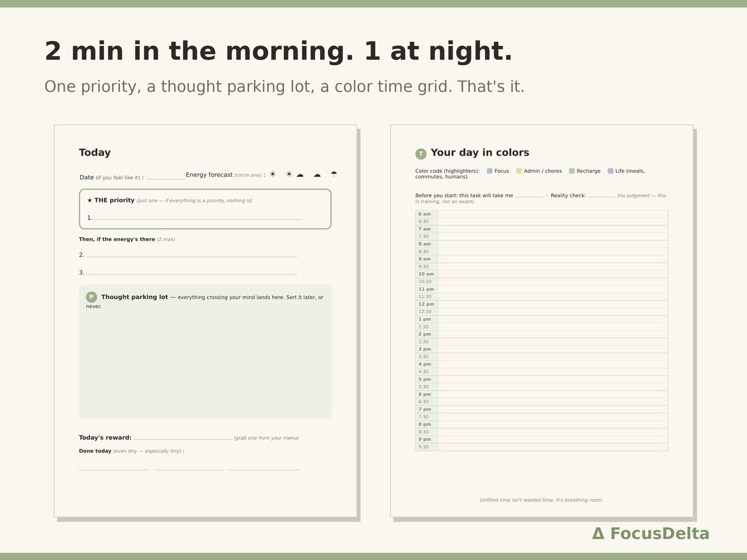The width and height of the screenshot is (747, 560).
Task: Click inside the Thought parking lot box
Action: 205,352
